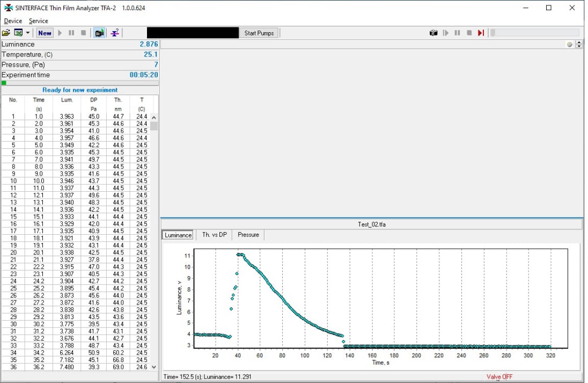Click the peak data points on luminance chart
The width and height of the screenshot is (588, 383).
tap(240, 255)
